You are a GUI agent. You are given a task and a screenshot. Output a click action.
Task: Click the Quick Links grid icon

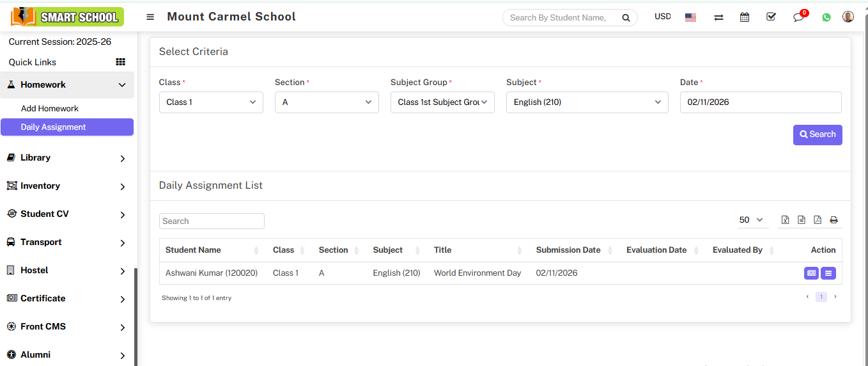point(120,62)
